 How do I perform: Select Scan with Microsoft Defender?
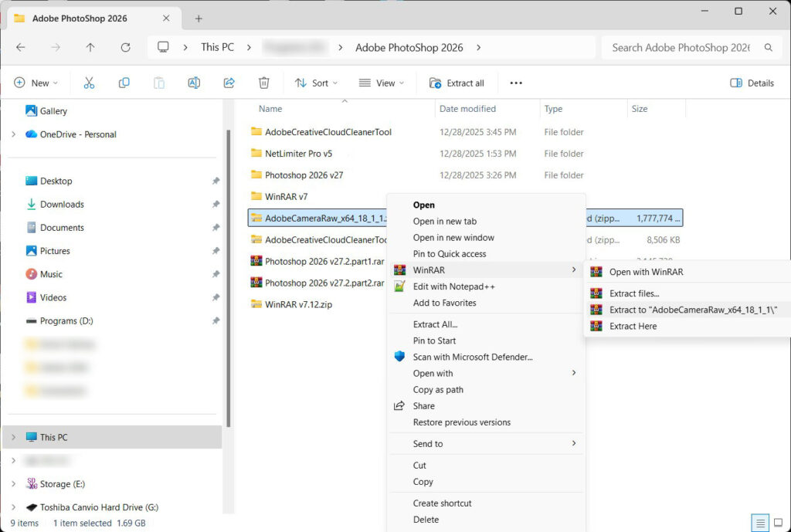click(472, 357)
